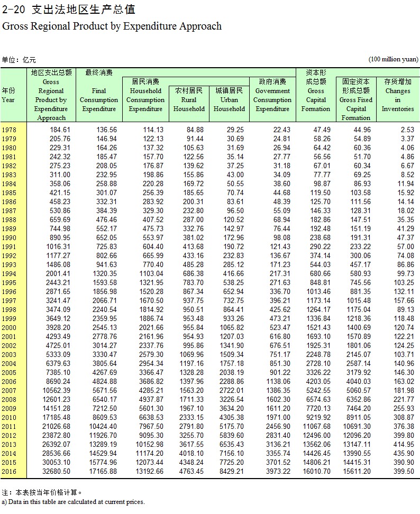
Task: Click the value '44.96' in 1978 row
Action: click(x=362, y=130)
